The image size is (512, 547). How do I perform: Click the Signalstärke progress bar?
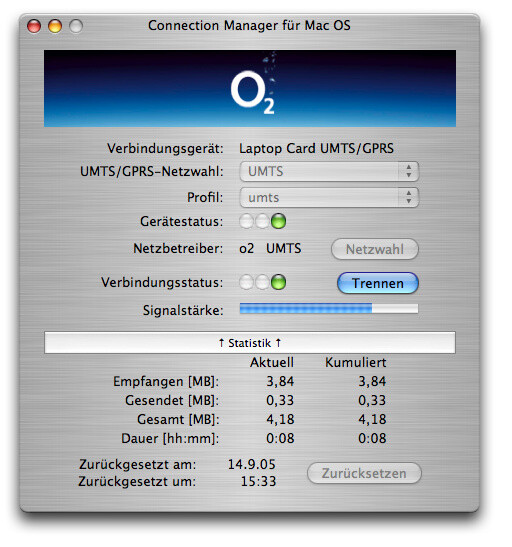coord(329,308)
